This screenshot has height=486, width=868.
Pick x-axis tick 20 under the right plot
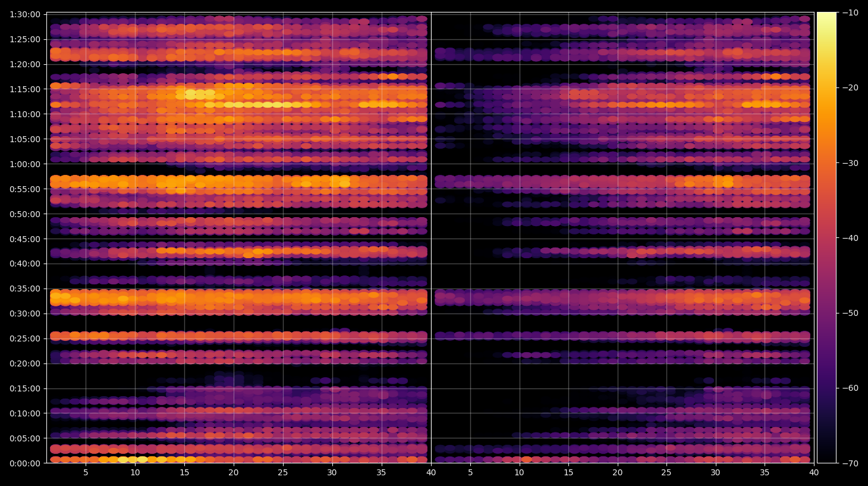(x=618, y=473)
